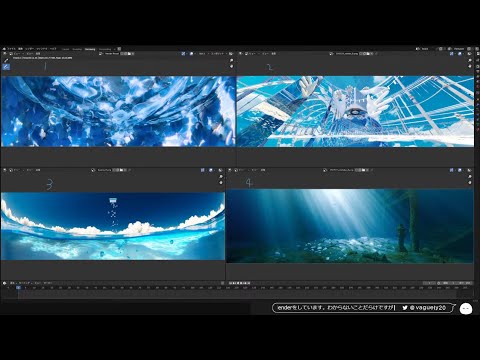Image resolution: width=480 pixels, height=360 pixels.
Task: Click the pan hand icon in image editor 3
Action: [221, 183]
